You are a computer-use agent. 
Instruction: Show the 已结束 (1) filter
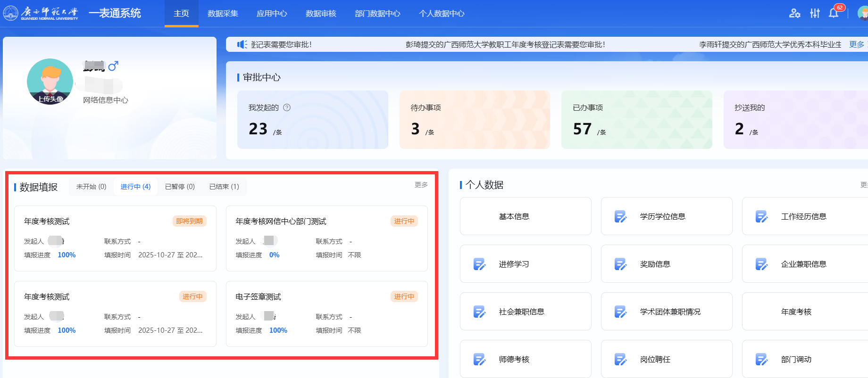tap(224, 187)
